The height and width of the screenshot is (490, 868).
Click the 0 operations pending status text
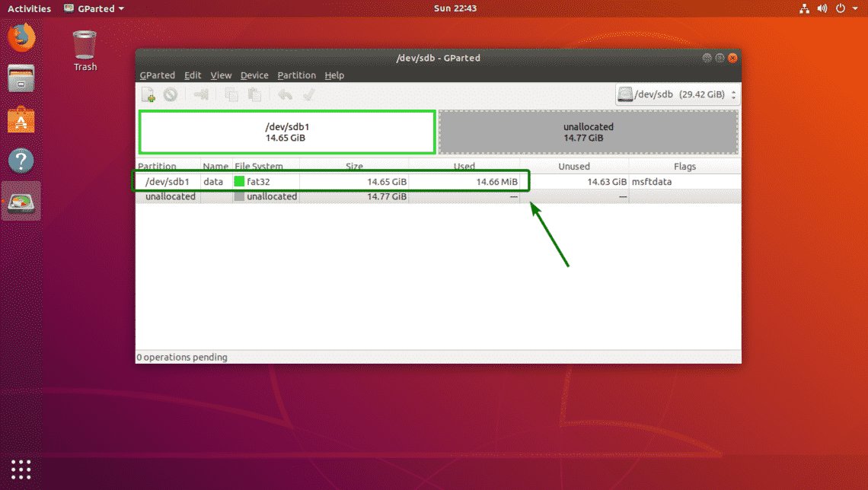pos(182,358)
